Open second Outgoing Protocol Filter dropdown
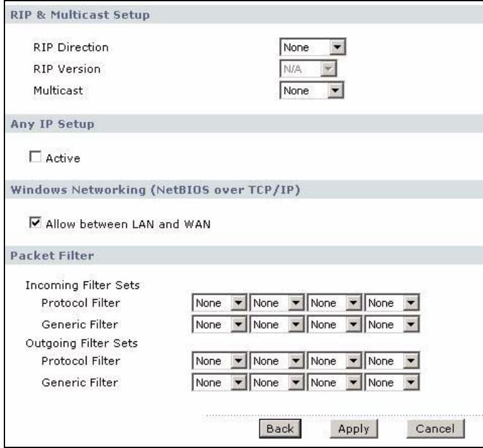Image resolution: width=483 pixels, height=448 pixels. tap(277, 361)
